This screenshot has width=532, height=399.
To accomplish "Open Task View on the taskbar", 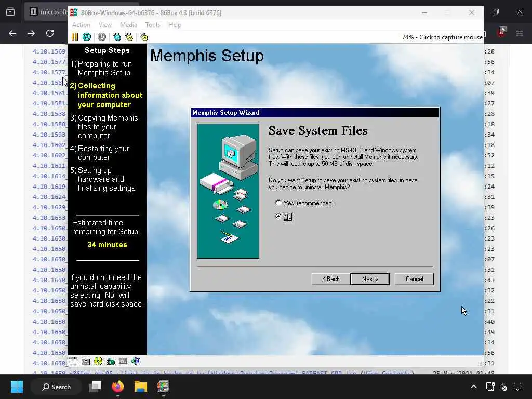I will pos(95,387).
